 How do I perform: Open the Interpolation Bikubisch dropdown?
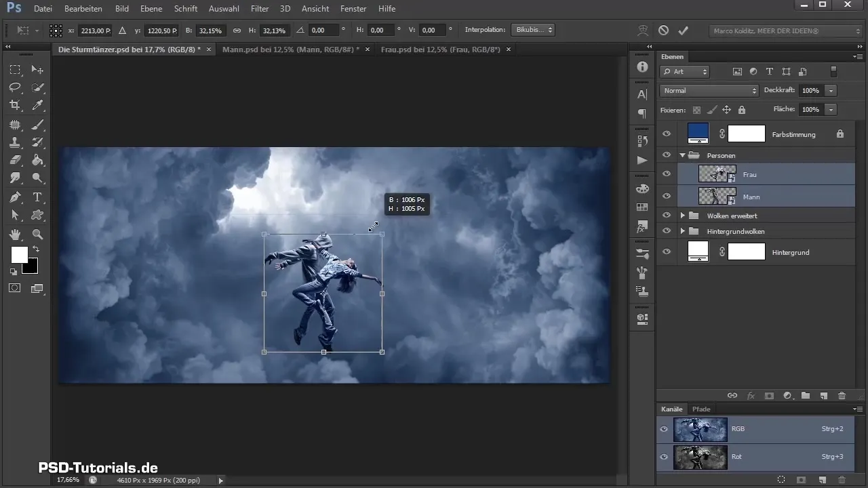(x=533, y=30)
